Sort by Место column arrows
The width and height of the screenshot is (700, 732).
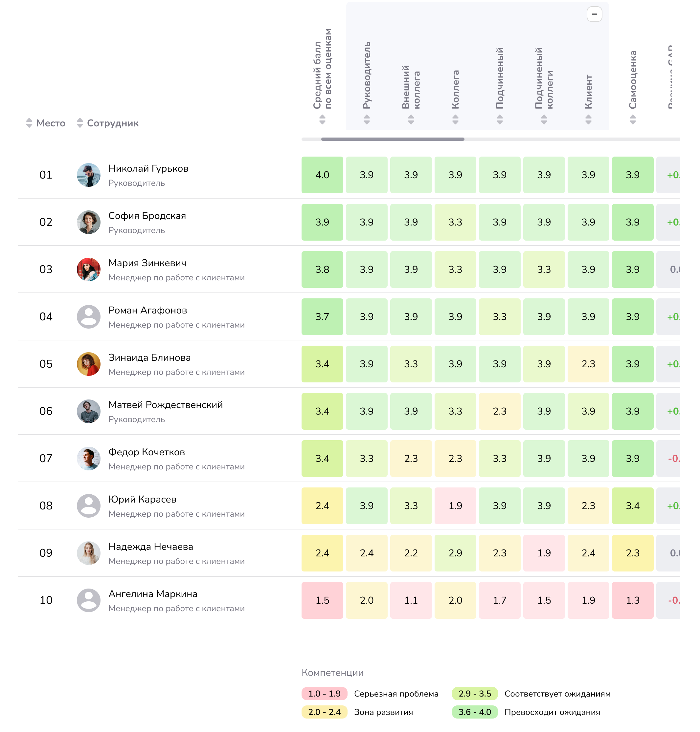(29, 123)
